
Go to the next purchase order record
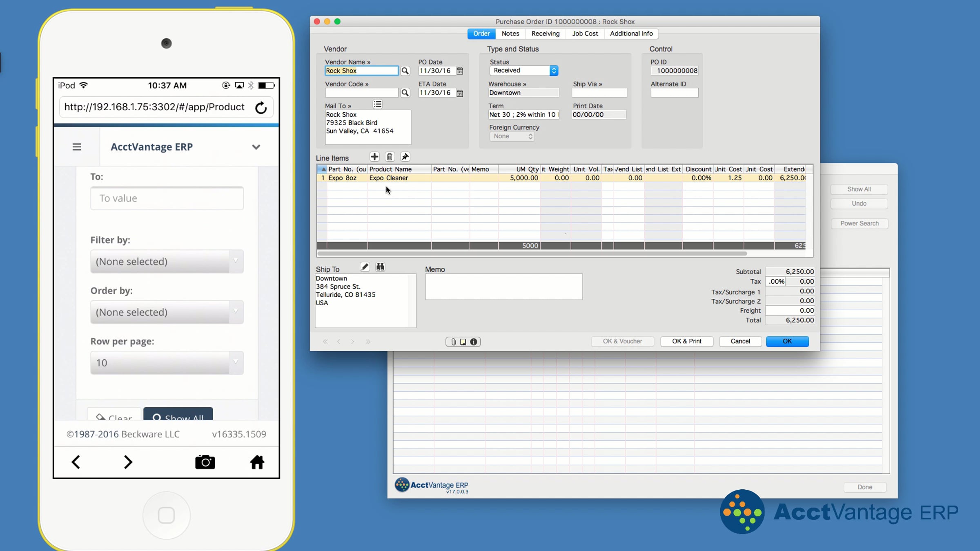353,342
